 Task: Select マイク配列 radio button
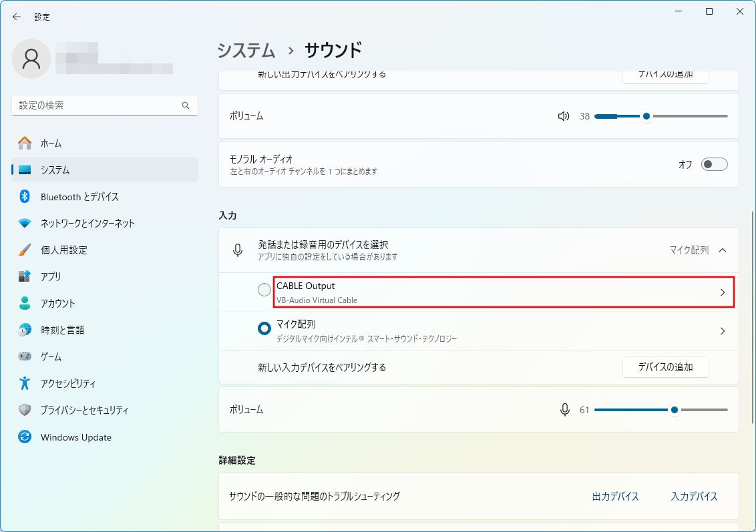tap(264, 328)
